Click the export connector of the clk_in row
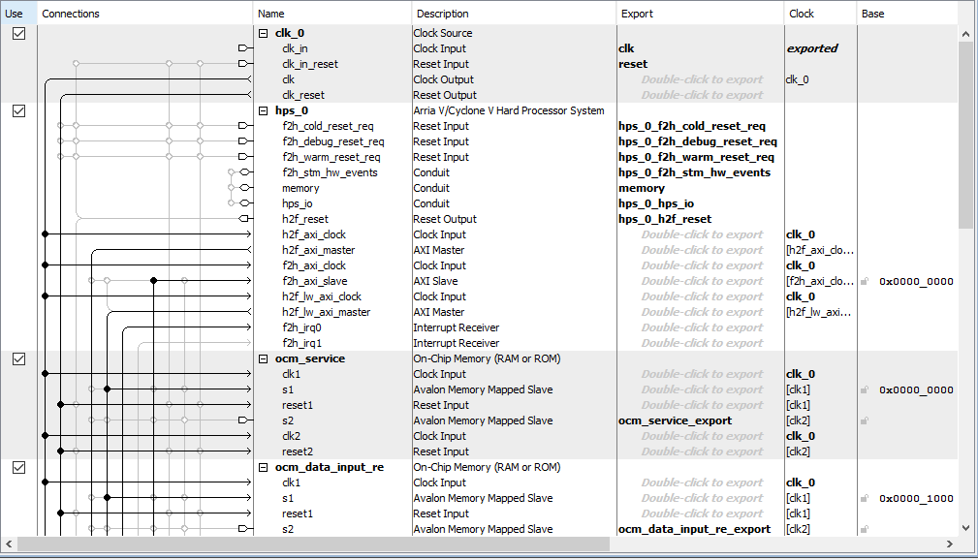 tap(245, 48)
